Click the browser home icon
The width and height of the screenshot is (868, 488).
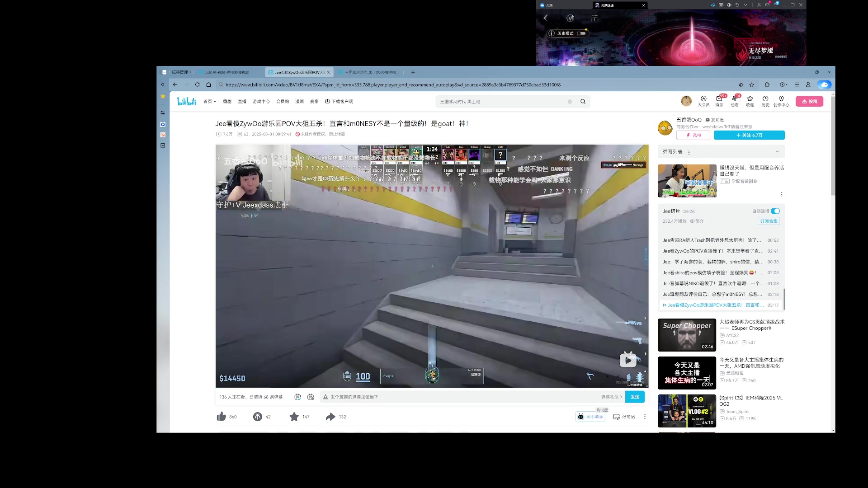coord(208,84)
